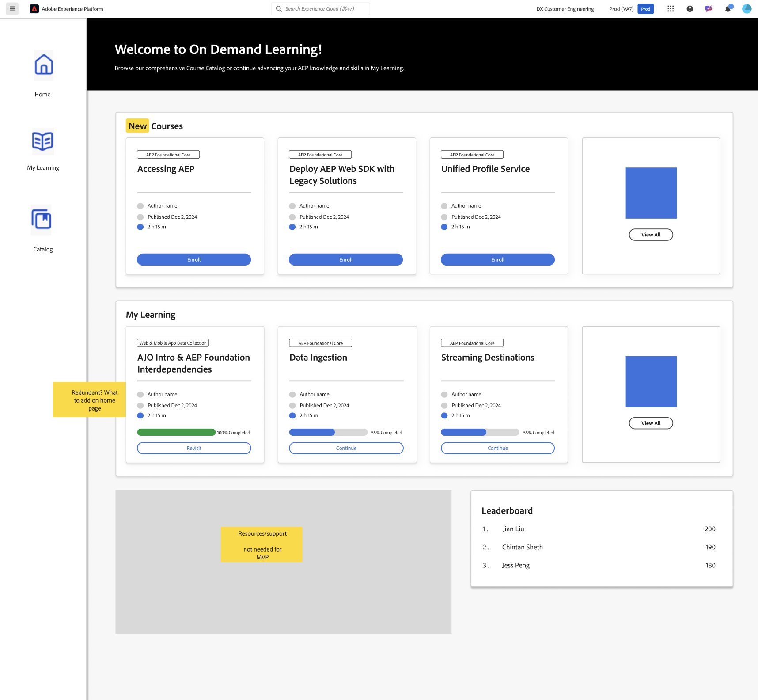Click the 'Redundant? What to add' sticky note
This screenshot has width=758, height=700.
pyautogui.click(x=90, y=399)
